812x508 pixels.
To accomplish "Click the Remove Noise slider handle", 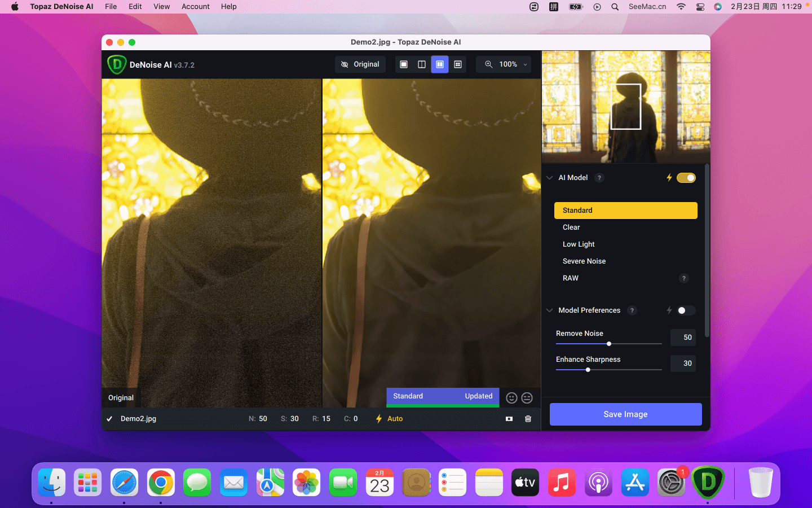I will click(x=609, y=344).
